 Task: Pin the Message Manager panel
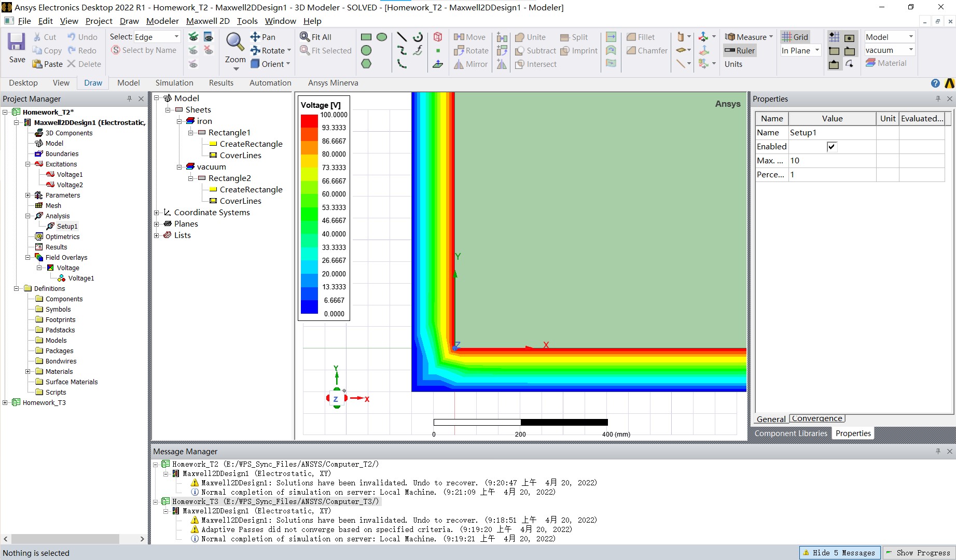(938, 451)
